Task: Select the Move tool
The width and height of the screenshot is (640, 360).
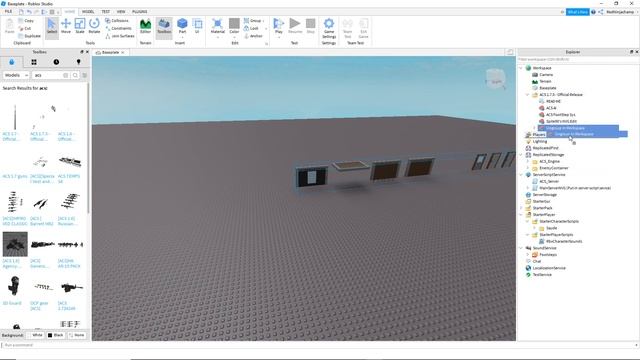Action: tap(66, 27)
